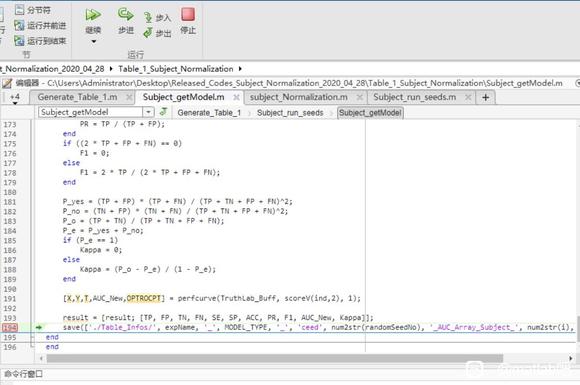Click the save( call on line 194

pyautogui.click(x=73, y=327)
